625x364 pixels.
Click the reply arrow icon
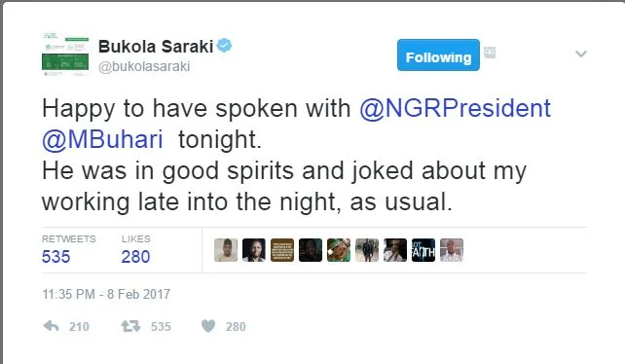coord(51,326)
